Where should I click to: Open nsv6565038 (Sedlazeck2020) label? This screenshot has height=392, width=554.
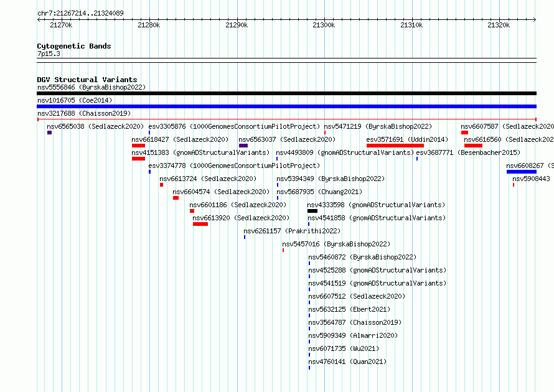pos(95,126)
